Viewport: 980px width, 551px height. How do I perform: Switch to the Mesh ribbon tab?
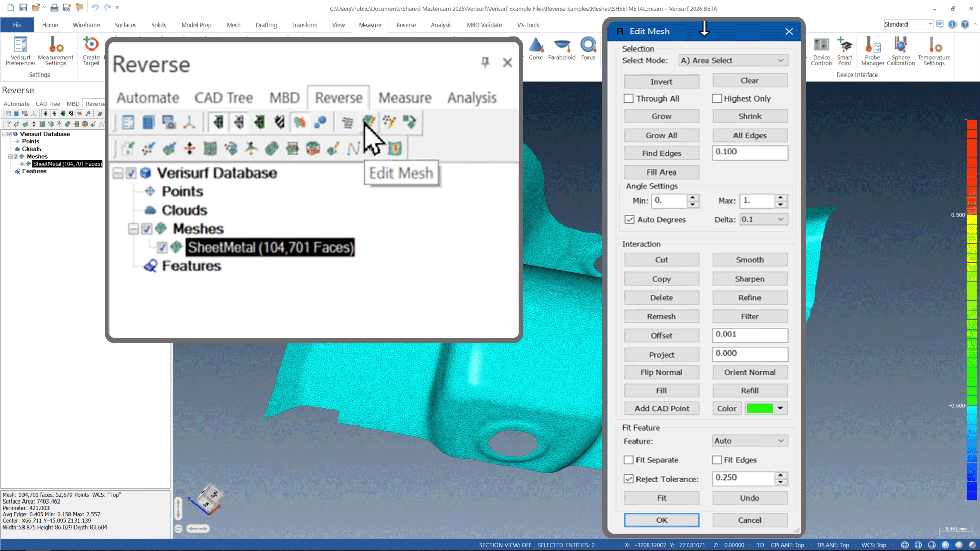[x=233, y=25]
